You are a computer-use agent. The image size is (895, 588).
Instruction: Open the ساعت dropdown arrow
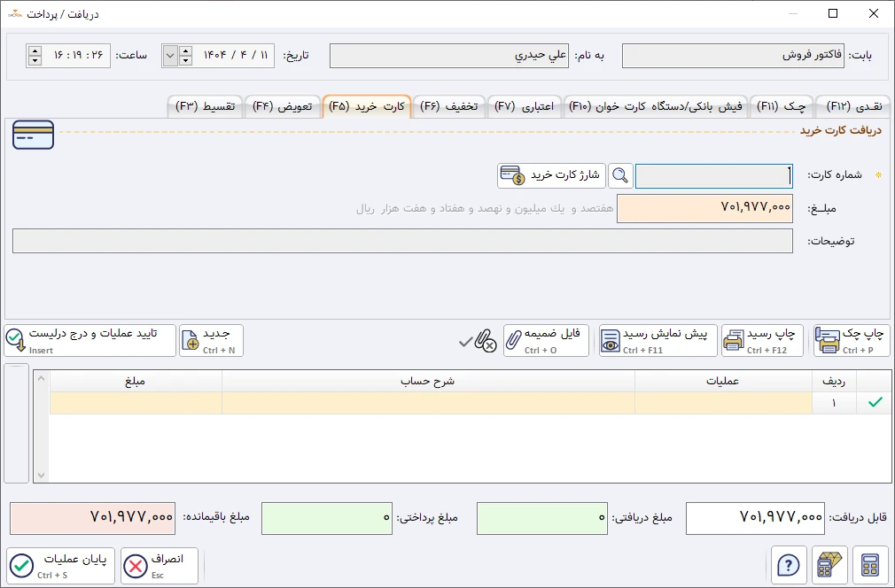(x=169, y=55)
